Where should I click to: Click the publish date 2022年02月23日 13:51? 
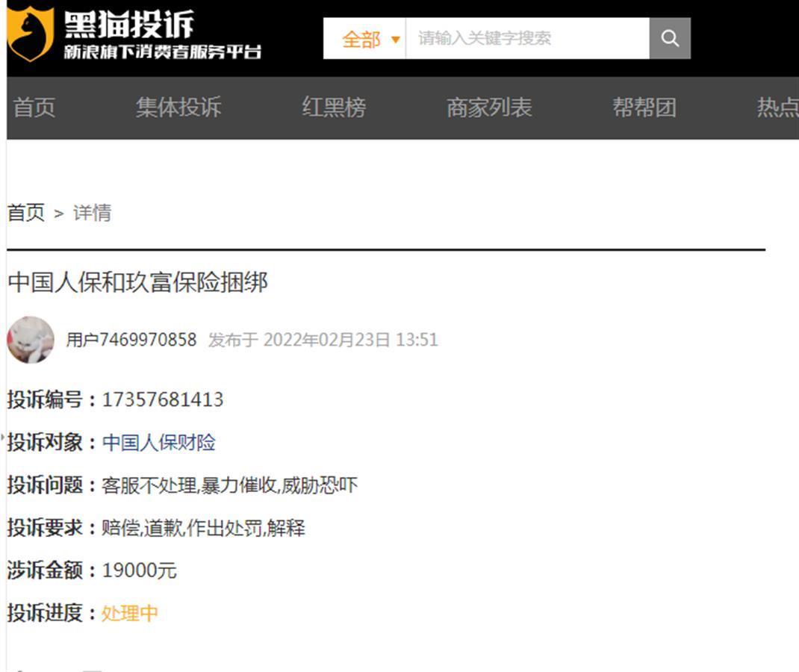350,340
